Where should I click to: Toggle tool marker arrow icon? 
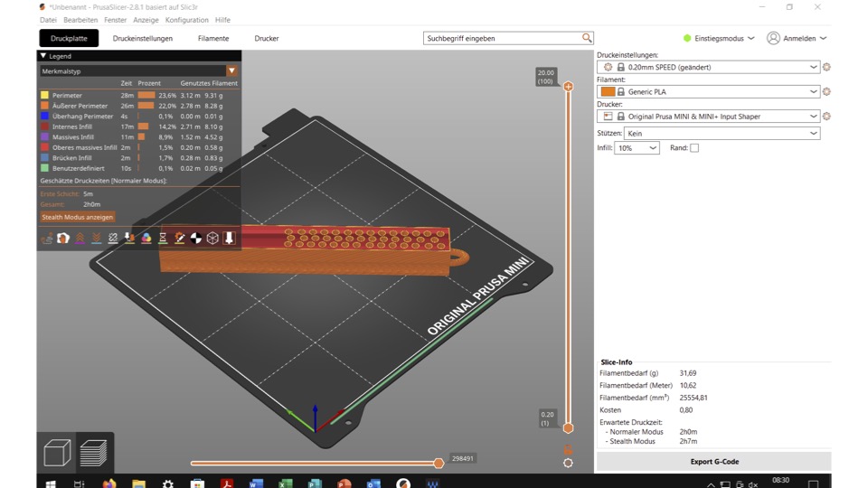pos(229,238)
